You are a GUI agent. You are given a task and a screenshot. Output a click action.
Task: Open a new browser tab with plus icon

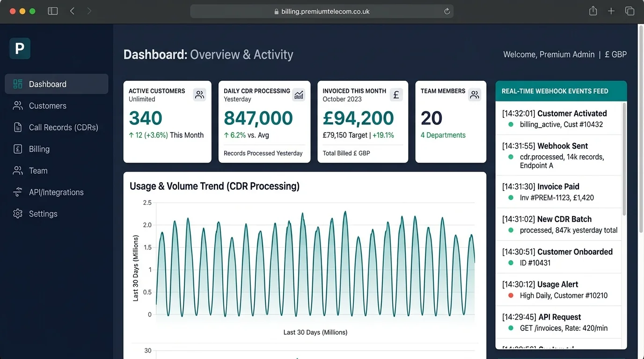pos(611,11)
